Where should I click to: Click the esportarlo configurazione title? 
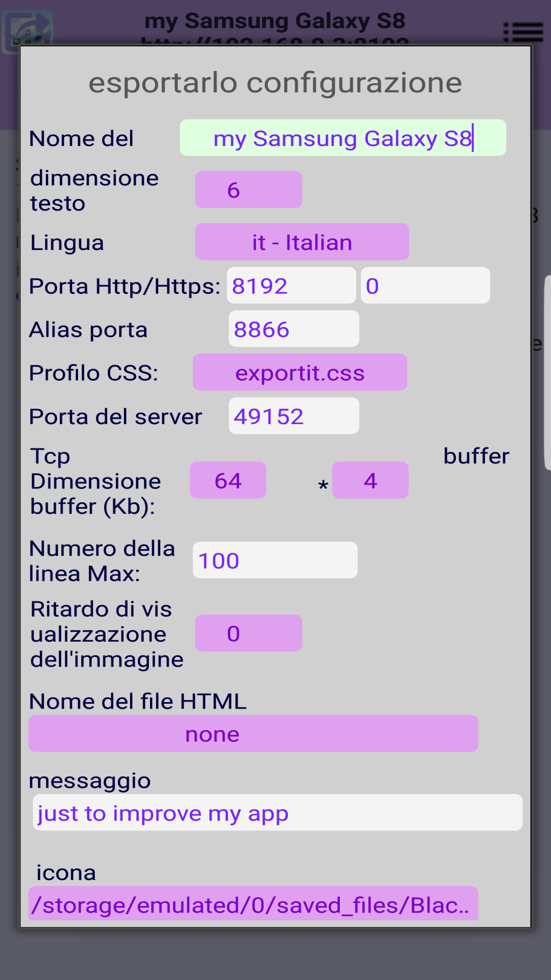tap(275, 83)
